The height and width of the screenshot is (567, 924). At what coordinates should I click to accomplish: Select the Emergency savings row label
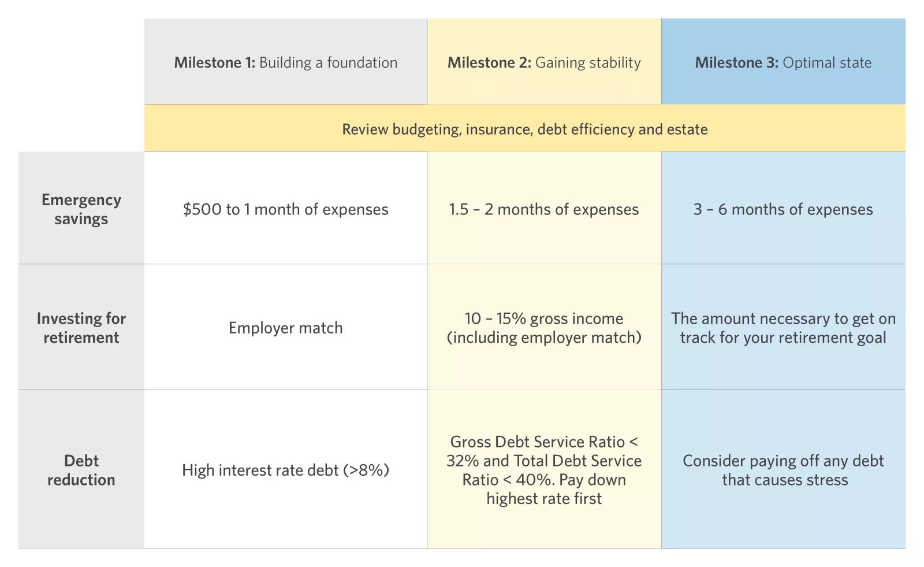81,209
